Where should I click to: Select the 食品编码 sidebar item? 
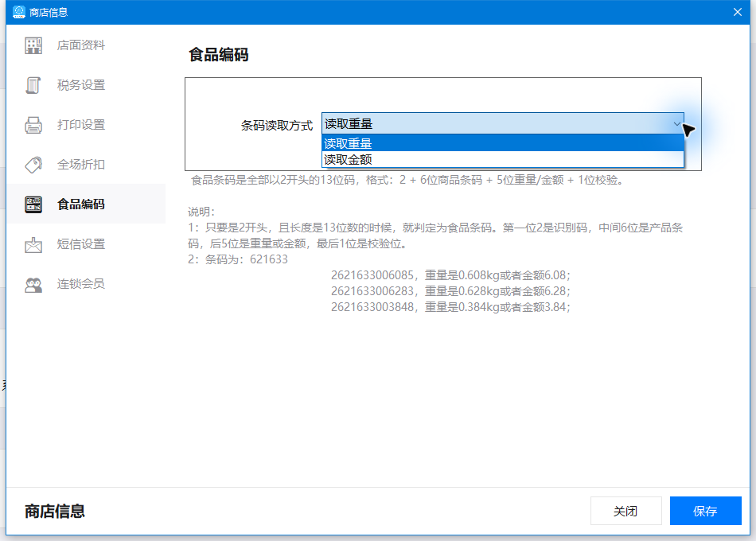click(86, 204)
